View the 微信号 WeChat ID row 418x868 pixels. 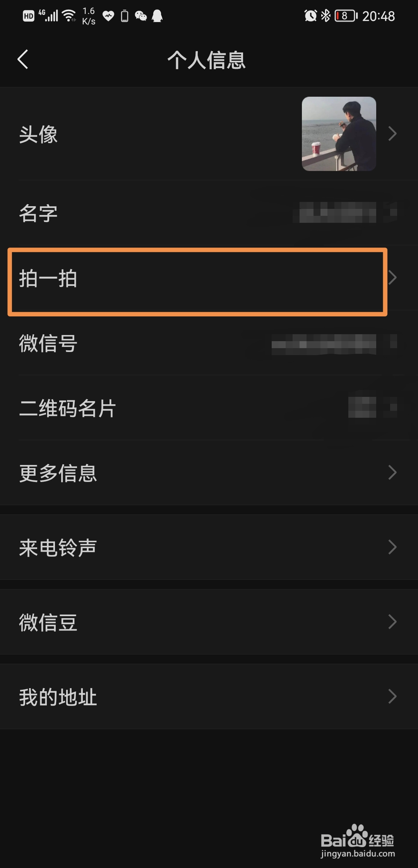point(209,343)
